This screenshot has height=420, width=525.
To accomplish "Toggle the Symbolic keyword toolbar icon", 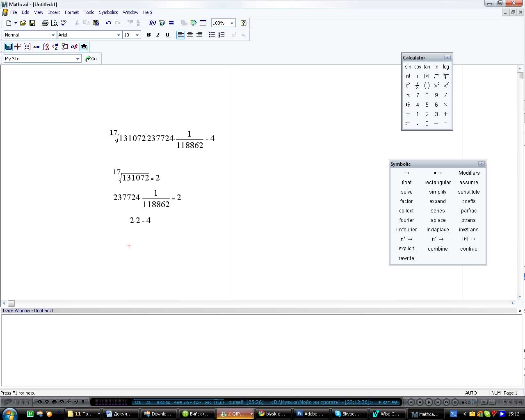I will point(84,47).
